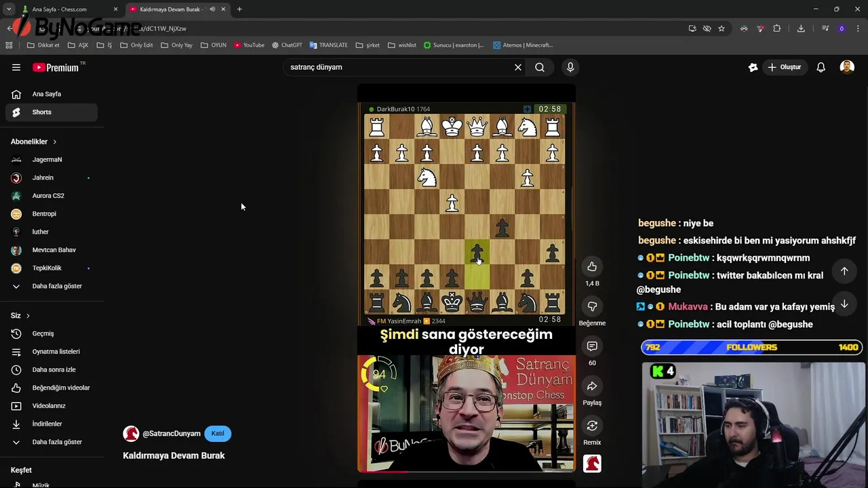868x488 pixels.
Task: Like the short with thumbs up
Action: [592, 266]
